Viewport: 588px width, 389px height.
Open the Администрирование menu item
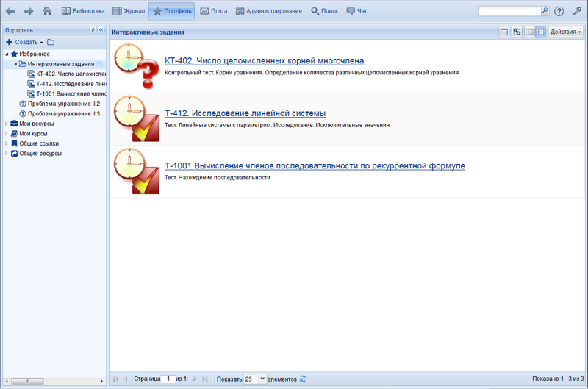coord(268,11)
